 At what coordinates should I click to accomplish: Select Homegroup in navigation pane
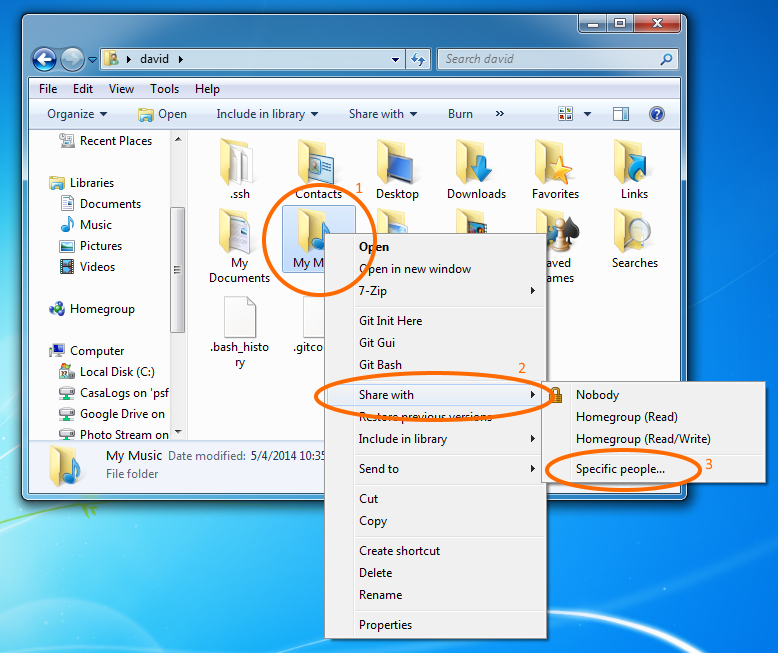click(92, 309)
